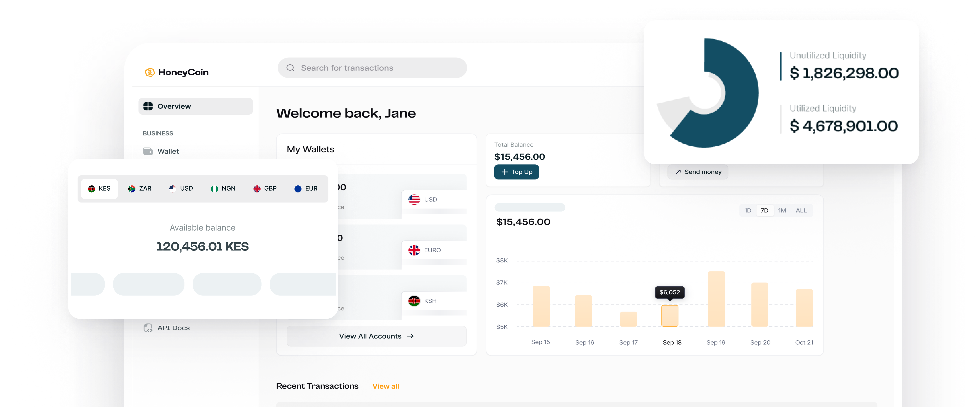Click the HoneyCoin logo icon

click(150, 72)
